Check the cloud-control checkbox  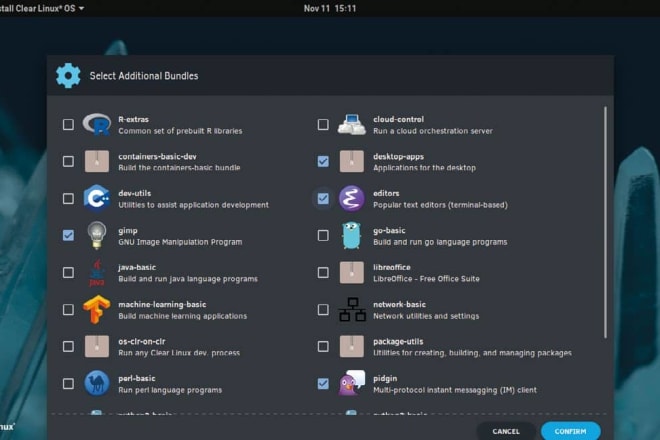tap(323, 125)
